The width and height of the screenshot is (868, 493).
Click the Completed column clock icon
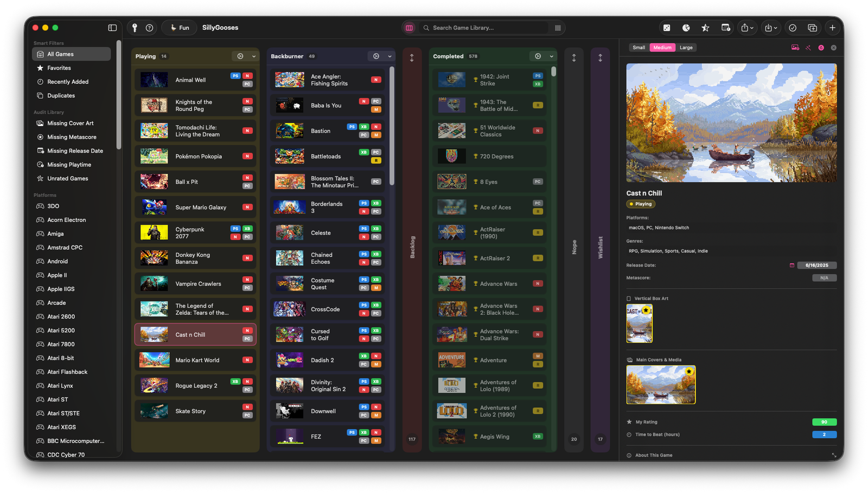coord(538,56)
